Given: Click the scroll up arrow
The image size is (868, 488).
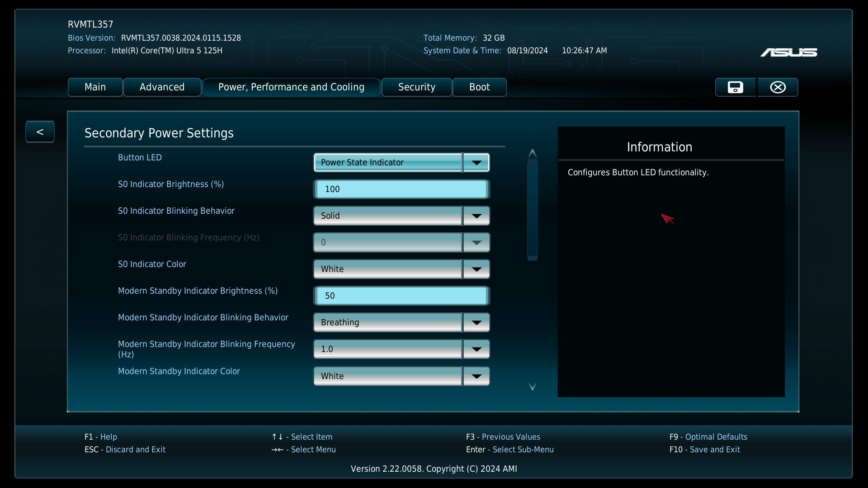Looking at the screenshot, I should [532, 154].
